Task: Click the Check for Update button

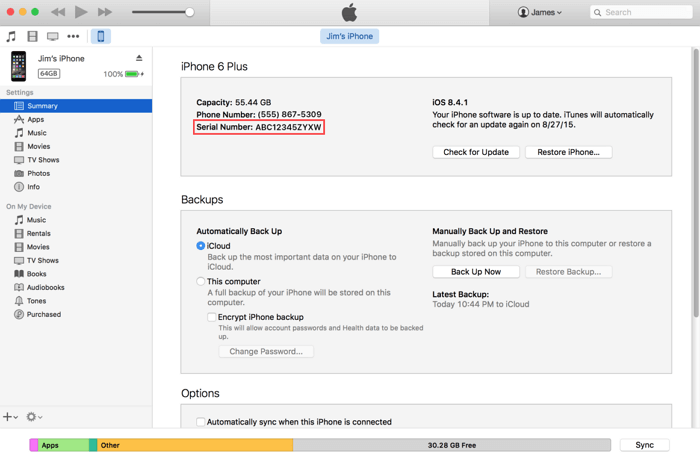Action: pyautogui.click(x=476, y=152)
